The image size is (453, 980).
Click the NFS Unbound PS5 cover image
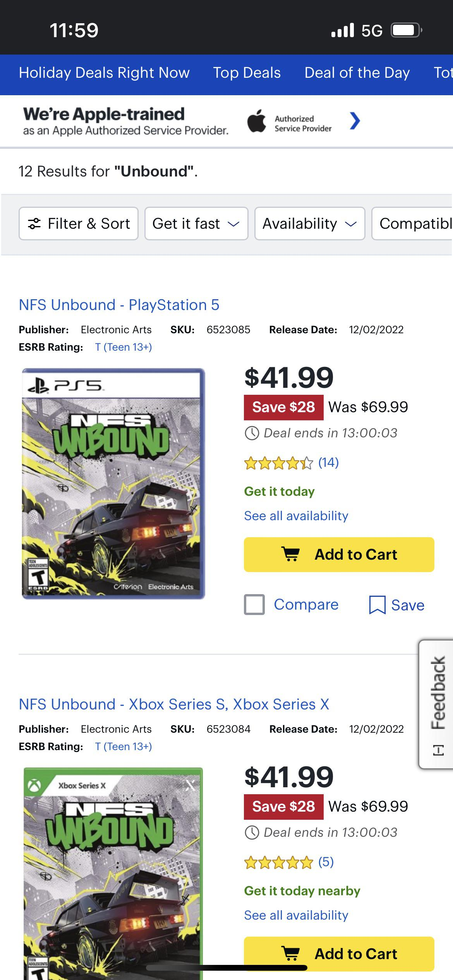[x=113, y=484]
